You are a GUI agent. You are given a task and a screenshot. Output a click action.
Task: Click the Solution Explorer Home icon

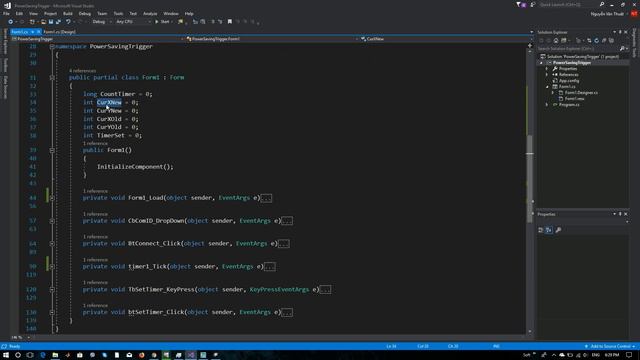tap(556, 41)
